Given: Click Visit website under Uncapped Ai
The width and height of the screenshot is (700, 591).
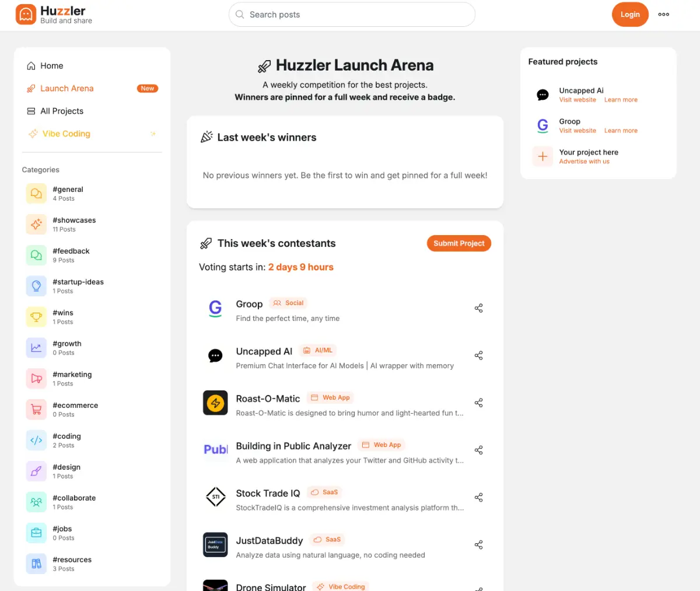Looking at the screenshot, I should (577, 100).
